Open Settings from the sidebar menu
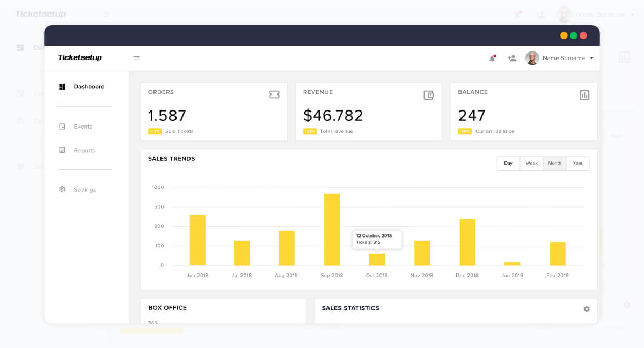The image size is (644, 348). (x=84, y=189)
